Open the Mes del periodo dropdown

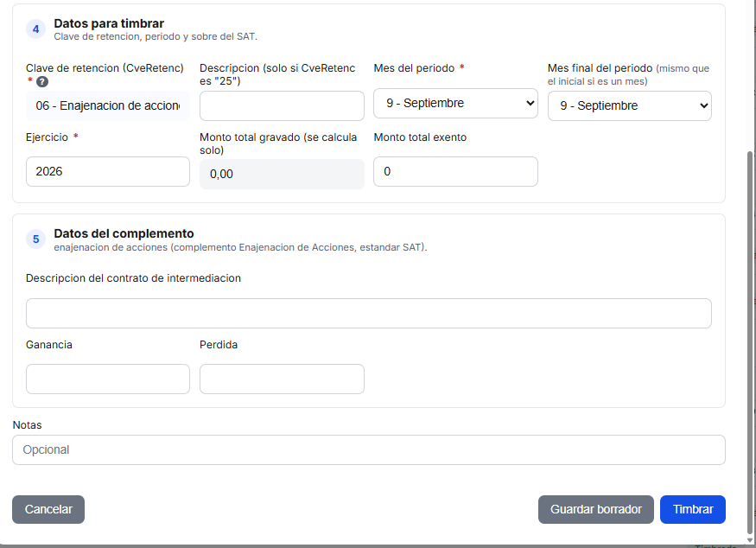point(455,103)
